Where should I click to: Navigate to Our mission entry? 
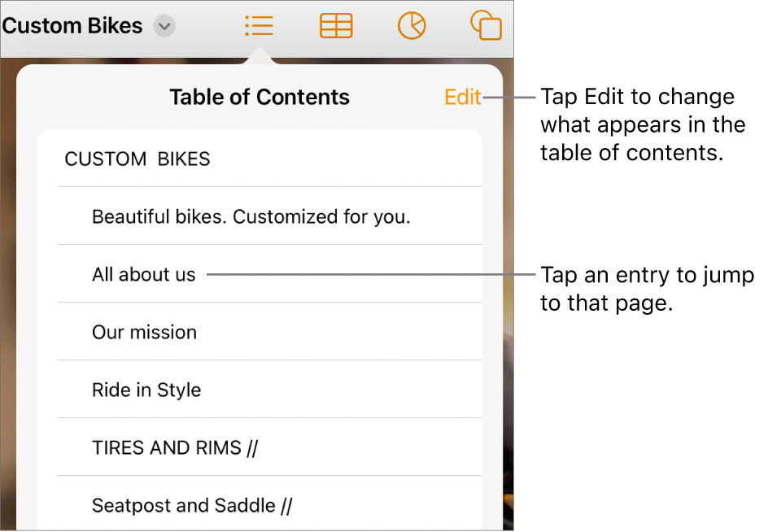point(144,332)
